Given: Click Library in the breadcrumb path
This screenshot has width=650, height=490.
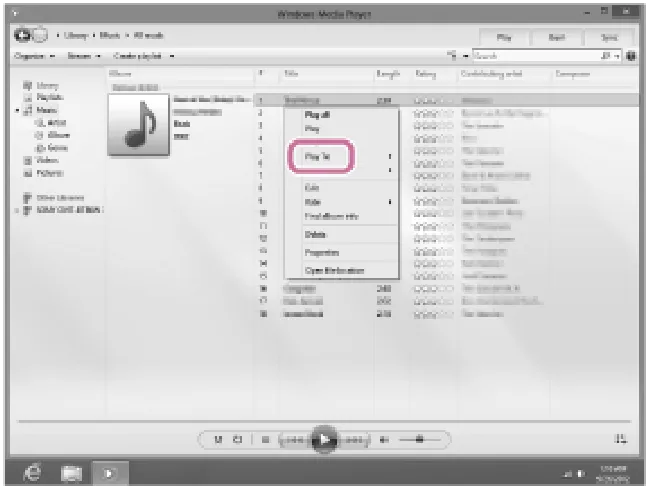Looking at the screenshot, I should [75, 35].
